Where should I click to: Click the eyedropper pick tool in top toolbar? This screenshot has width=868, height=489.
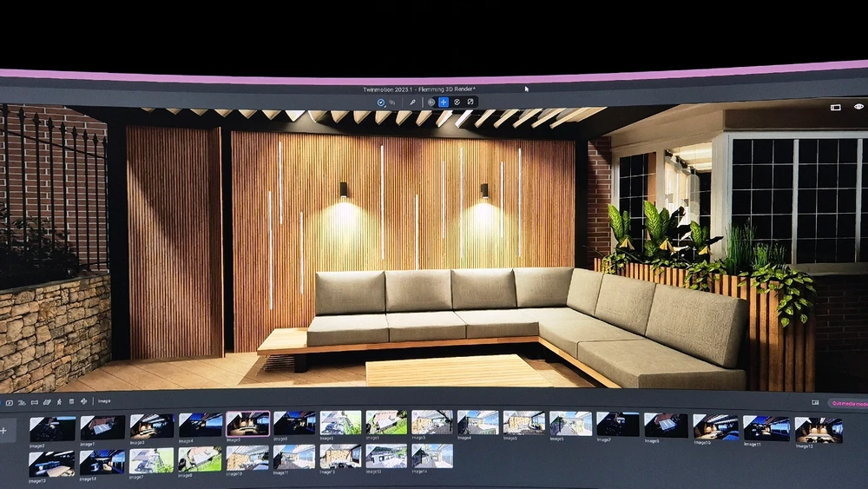pyautogui.click(x=412, y=102)
